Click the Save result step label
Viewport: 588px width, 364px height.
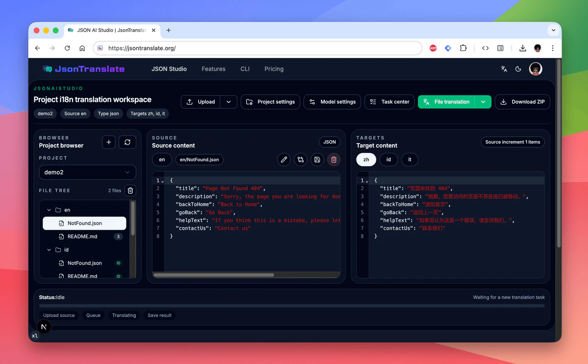(x=160, y=315)
